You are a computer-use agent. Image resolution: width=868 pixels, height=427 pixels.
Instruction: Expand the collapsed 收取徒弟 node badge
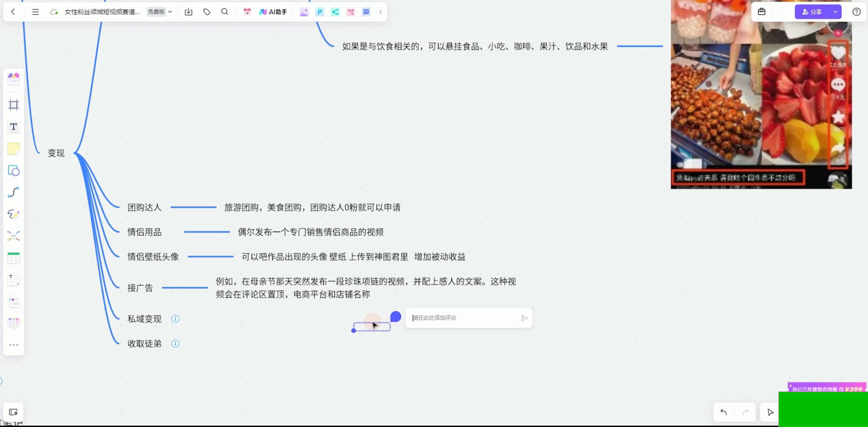pos(175,344)
